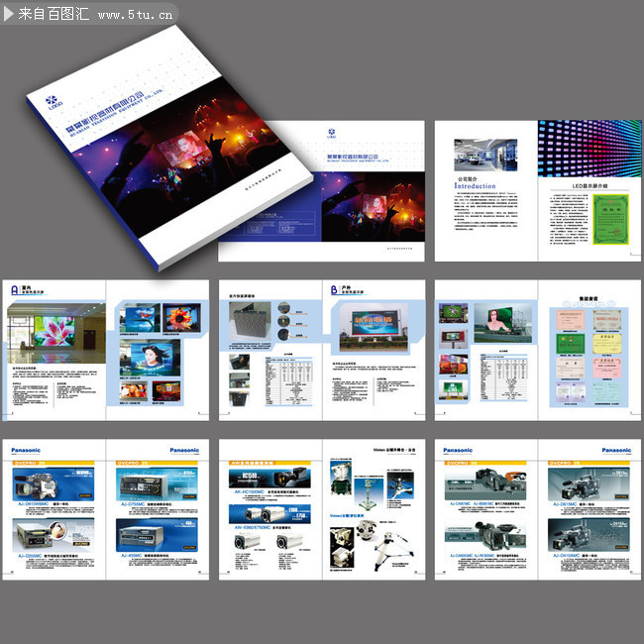
Task: Click the green-bordered certificate on the LED page
Action: [610, 219]
